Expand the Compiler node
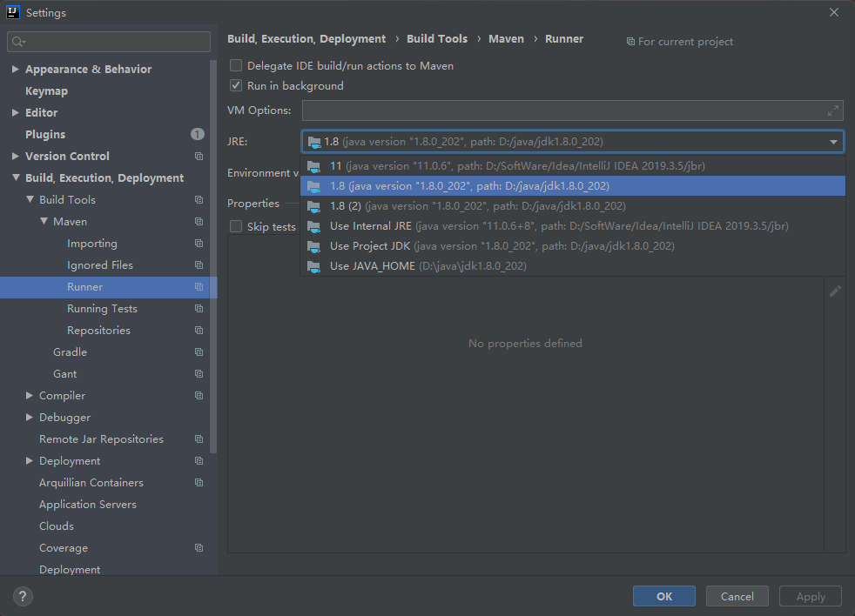This screenshot has width=855, height=616. click(x=30, y=396)
